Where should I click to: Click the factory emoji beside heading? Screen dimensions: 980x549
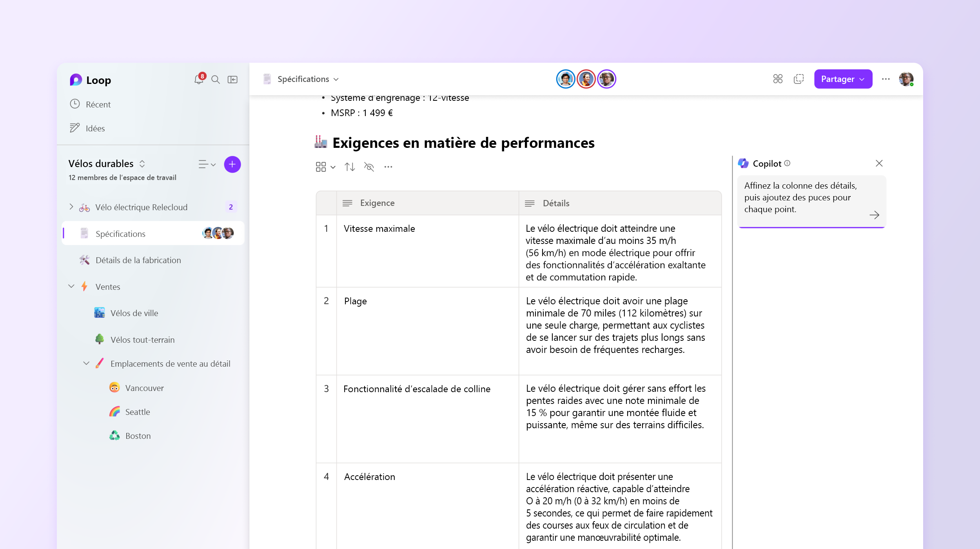click(x=321, y=142)
